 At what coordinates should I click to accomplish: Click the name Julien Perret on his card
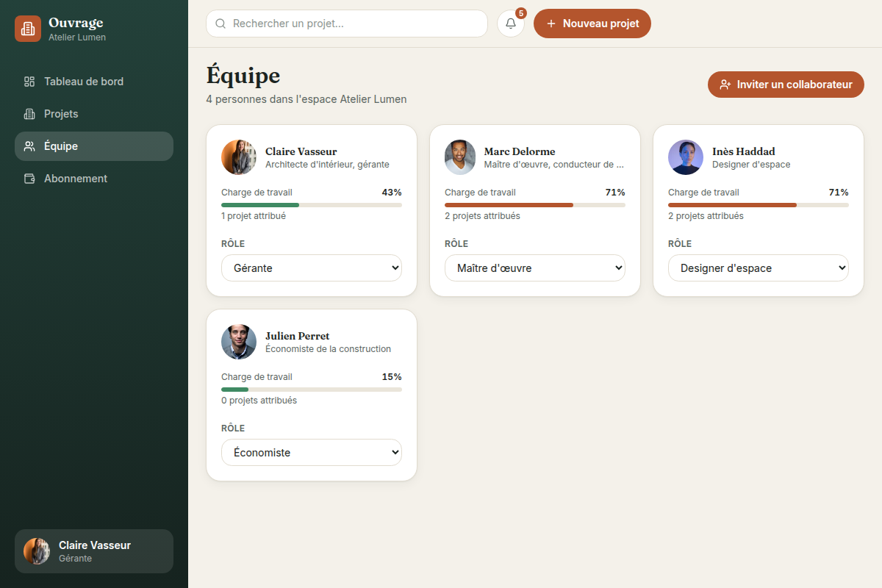pyautogui.click(x=298, y=336)
